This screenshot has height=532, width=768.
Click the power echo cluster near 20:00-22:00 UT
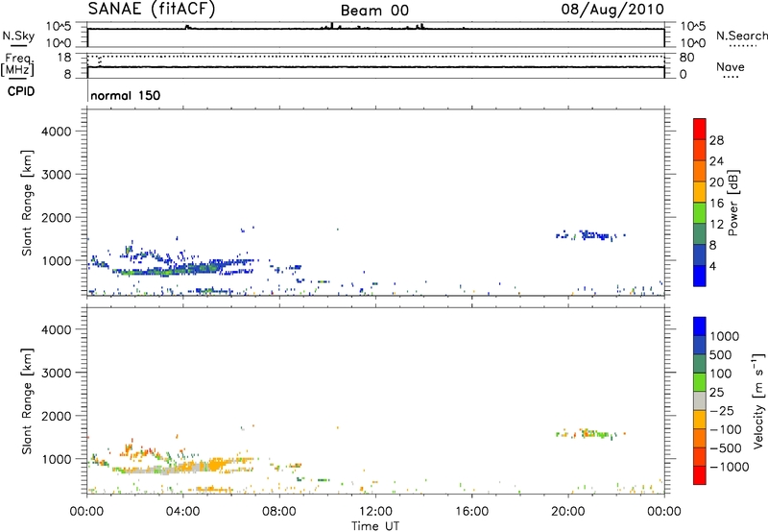(590, 235)
